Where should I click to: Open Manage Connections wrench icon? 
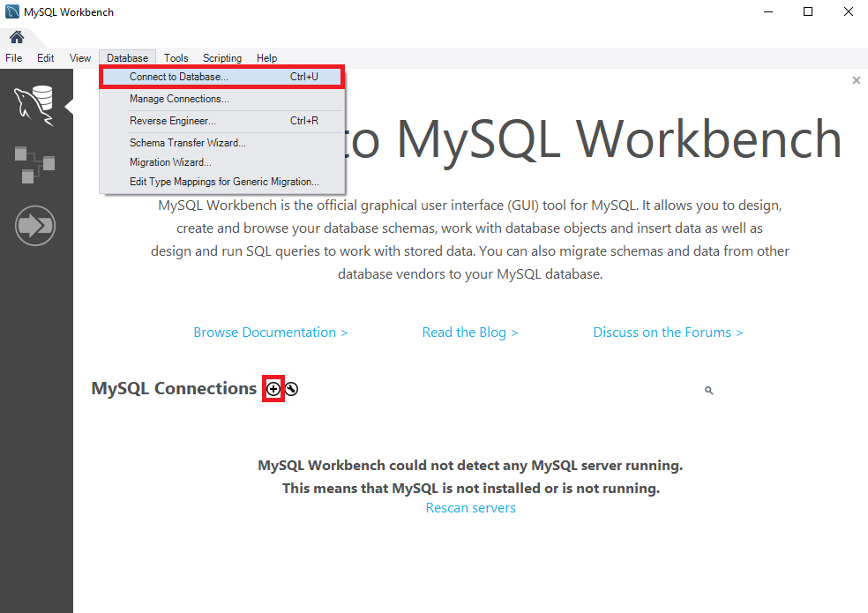point(291,389)
